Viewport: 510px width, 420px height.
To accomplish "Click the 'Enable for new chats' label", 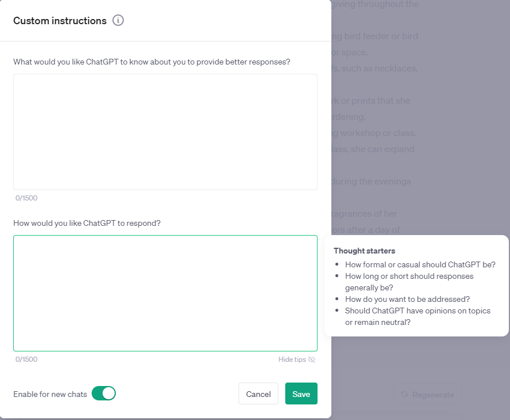I will [x=50, y=394].
